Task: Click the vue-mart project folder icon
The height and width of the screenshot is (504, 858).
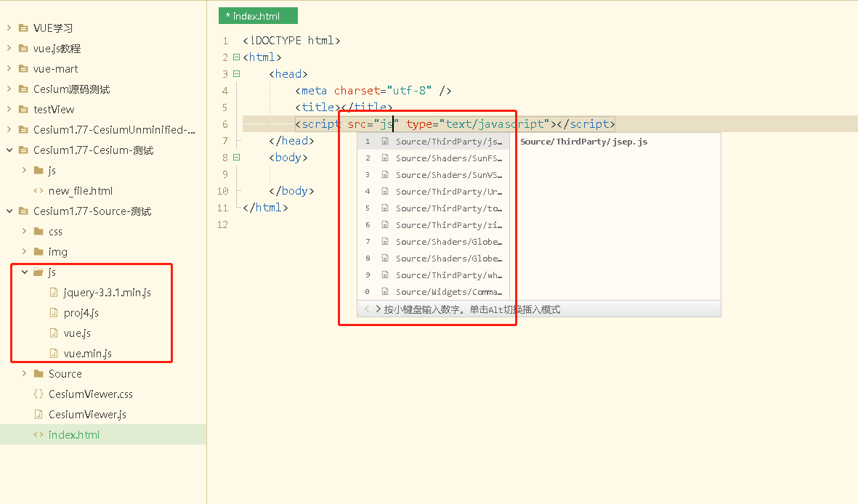Action: (x=23, y=68)
